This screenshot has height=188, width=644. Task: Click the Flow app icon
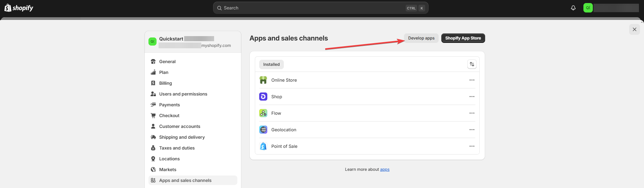263,113
